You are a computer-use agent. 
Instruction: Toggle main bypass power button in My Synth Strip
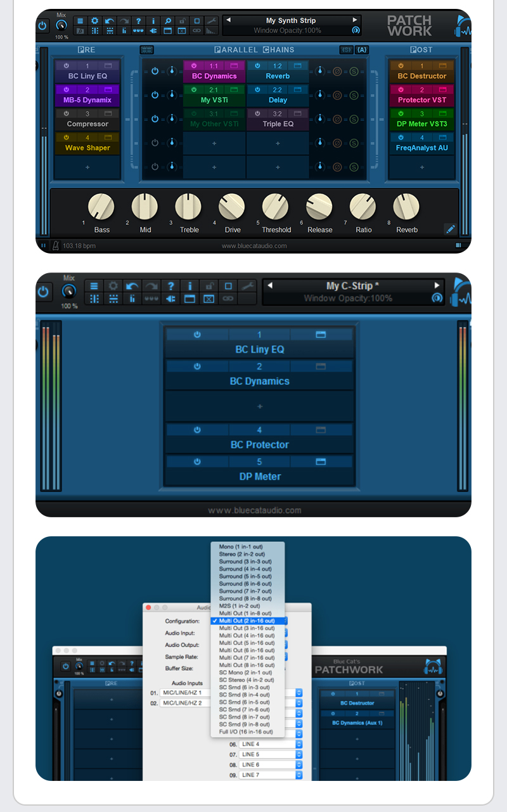42,25
